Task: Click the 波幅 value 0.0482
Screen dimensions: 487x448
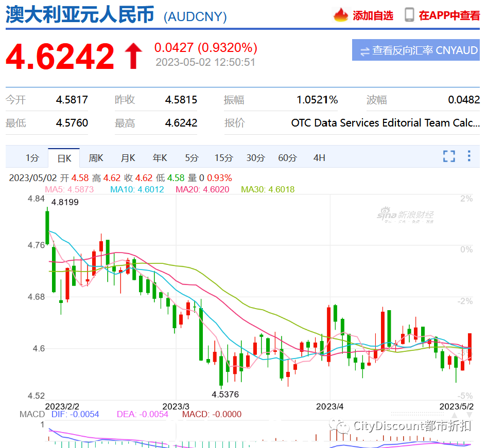Action: [464, 100]
